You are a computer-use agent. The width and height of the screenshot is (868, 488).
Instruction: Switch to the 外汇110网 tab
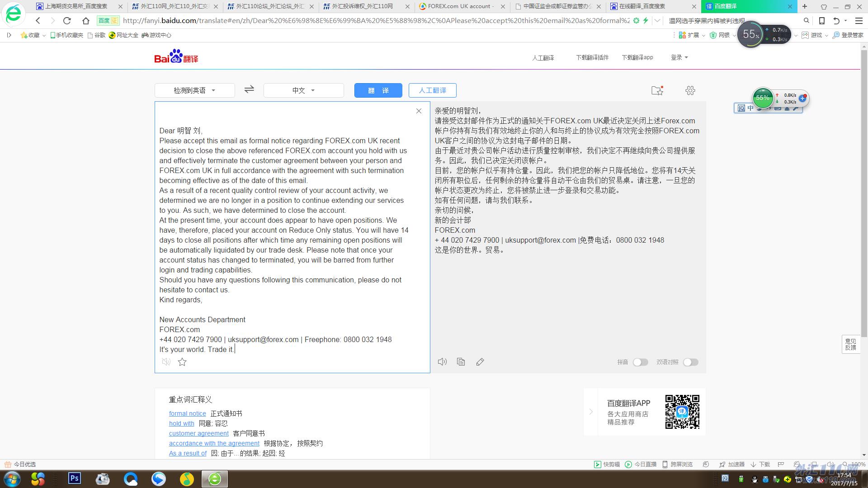(175, 6)
